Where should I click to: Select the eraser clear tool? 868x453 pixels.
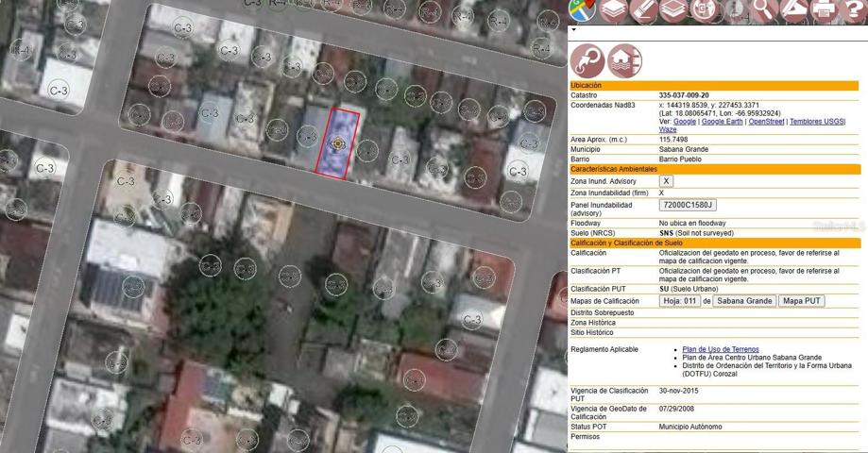[x=644, y=9]
